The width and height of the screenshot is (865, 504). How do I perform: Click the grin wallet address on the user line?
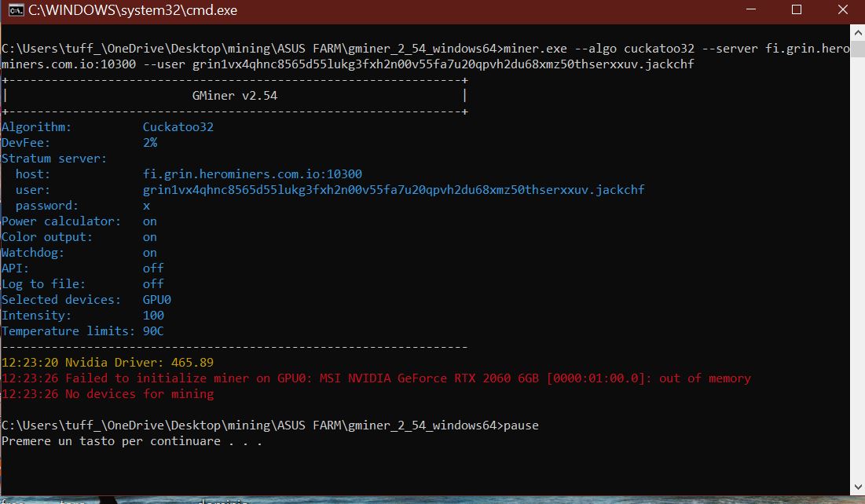[394, 190]
